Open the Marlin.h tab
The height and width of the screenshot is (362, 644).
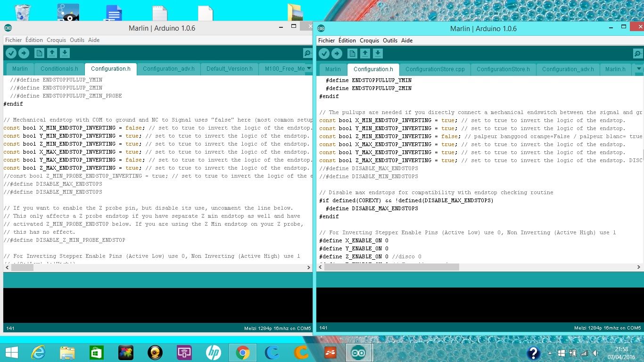pos(616,69)
